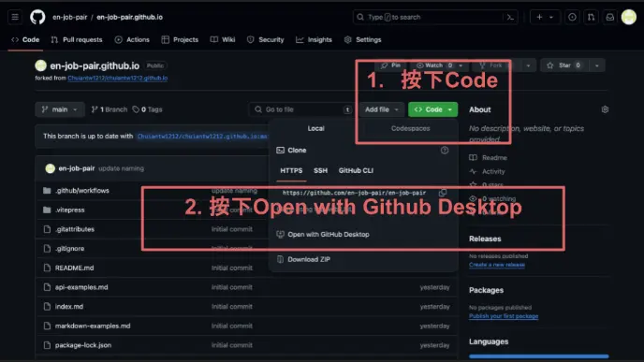
Task: Open the api-examples.md file
Action: [81, 287]
